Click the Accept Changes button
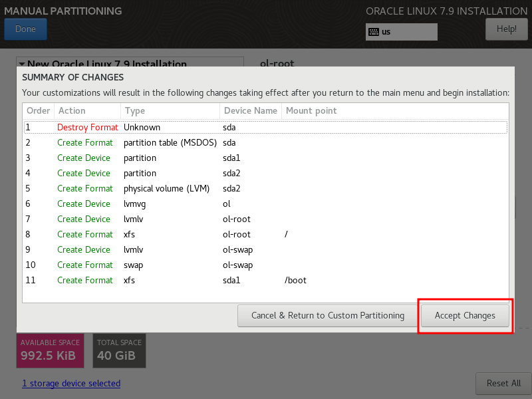Screen dimensions: 532x399 coord(465,316)
